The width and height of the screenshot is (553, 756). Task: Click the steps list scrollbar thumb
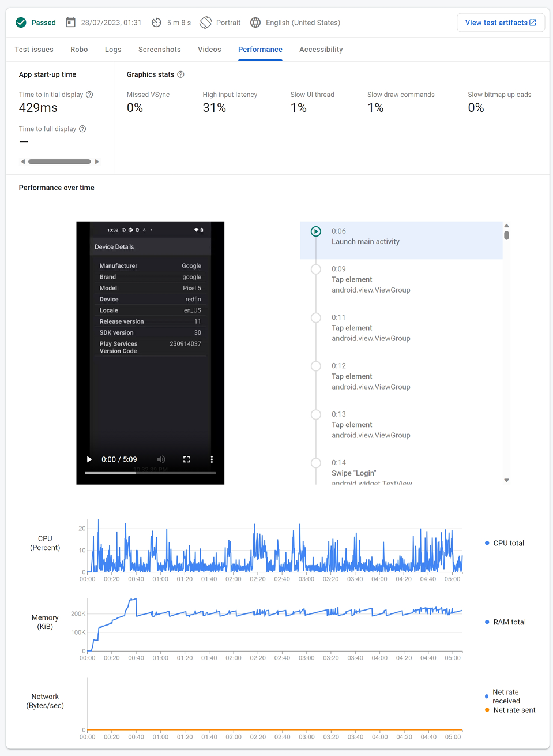pos(506,235)
